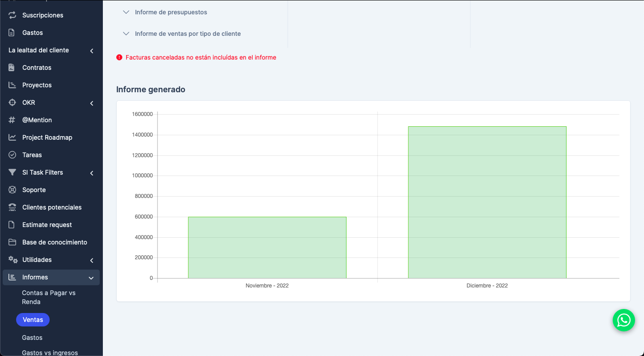Image resolution: width=644 pixels, height=356 pixels.
Task: Click the Tareas checkmark circle icon
Action: (12, 155)
